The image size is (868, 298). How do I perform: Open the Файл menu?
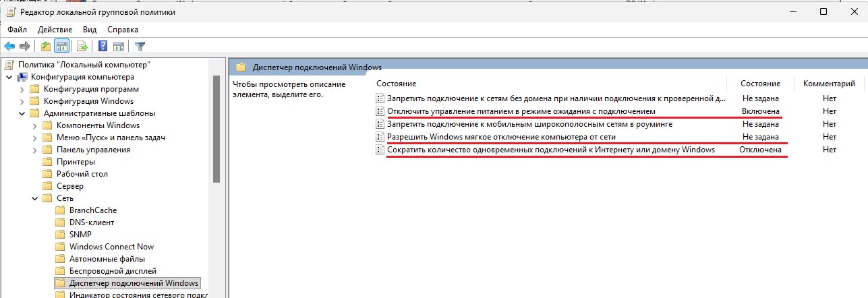pos(18,30)
